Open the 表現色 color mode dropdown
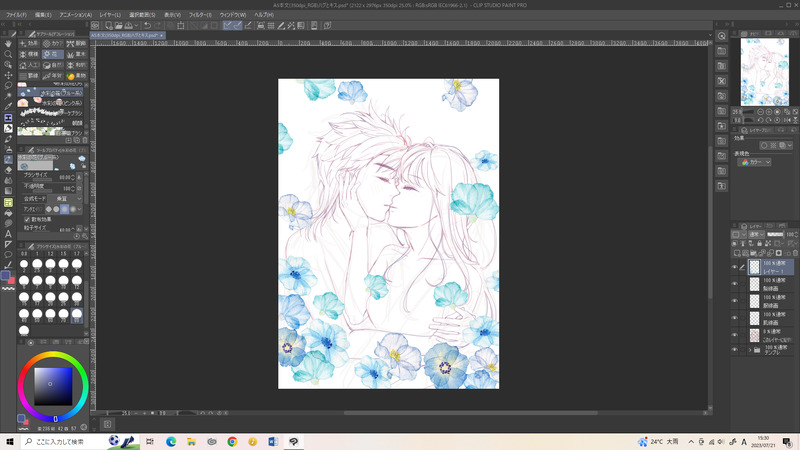Screen dimensions: 800x450 click(754, 162)
